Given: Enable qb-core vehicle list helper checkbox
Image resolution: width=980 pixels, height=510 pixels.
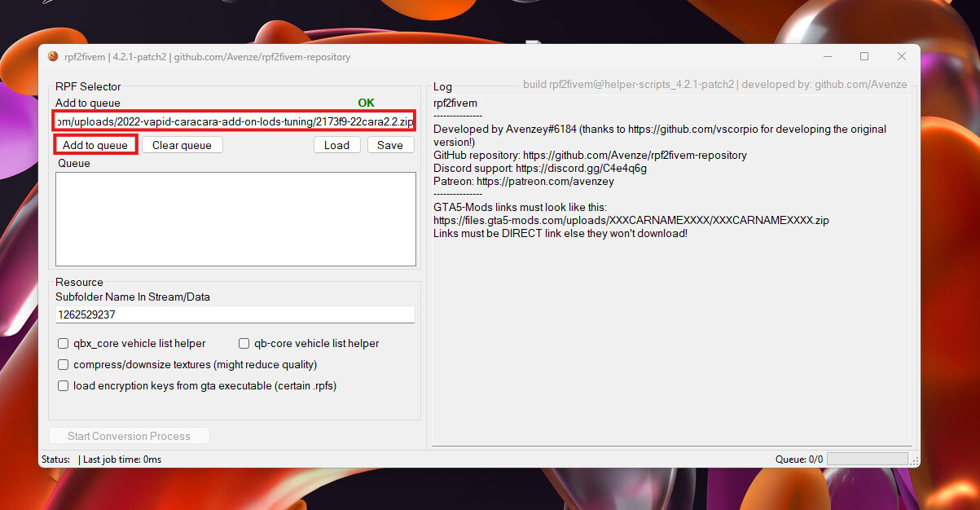Looking at the screenshot, I should pyautogui.click(x=244, y=344).
